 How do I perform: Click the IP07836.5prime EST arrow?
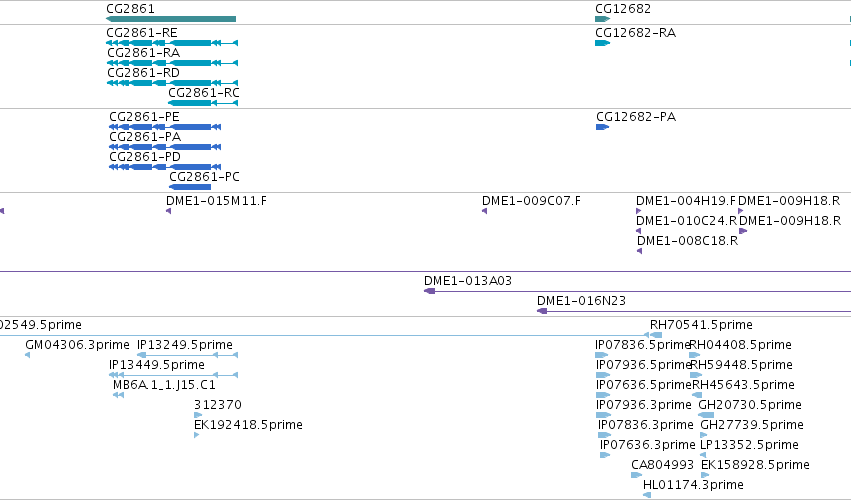[602, 355]
